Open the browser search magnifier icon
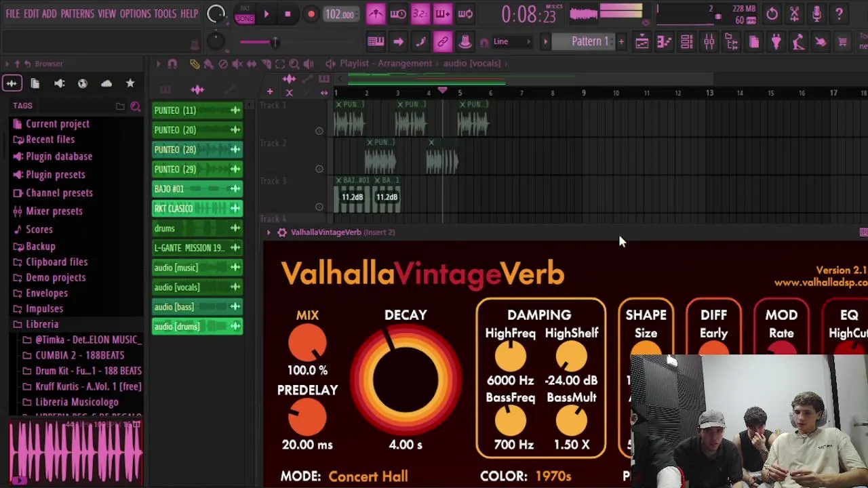The image size is (868, 488). [x=135, y=106]
